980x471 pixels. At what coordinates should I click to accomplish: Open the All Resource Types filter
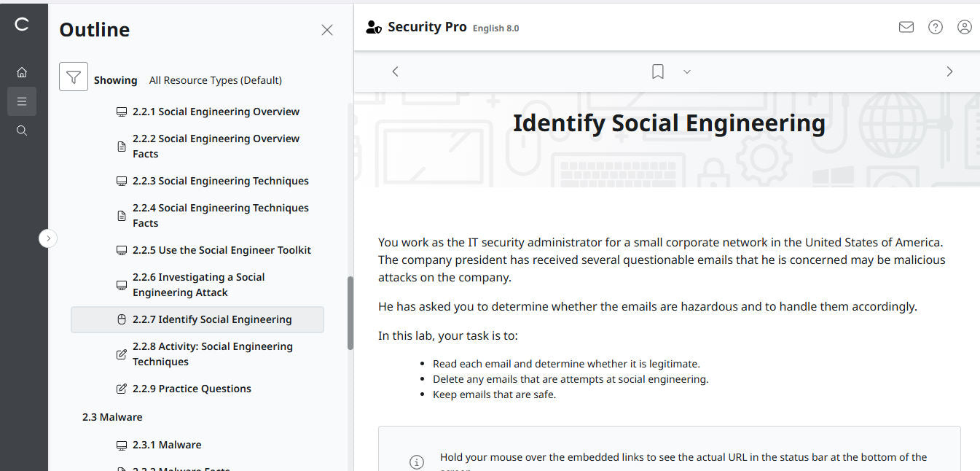click(215, 80)
